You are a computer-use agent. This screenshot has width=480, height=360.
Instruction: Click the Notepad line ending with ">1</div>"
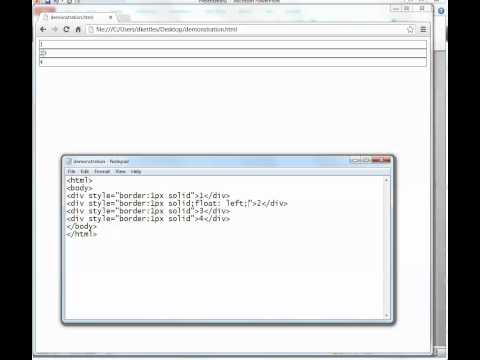[x=148, y=196]
